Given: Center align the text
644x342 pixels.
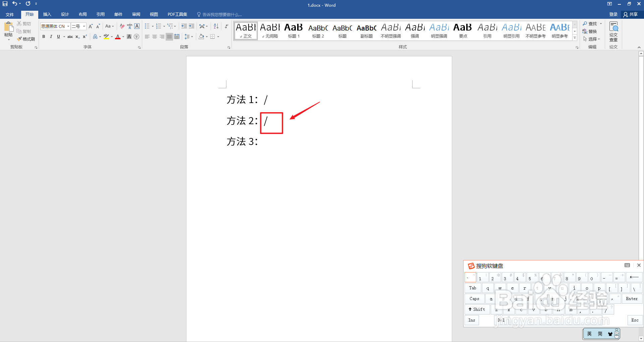Looking at the screenshot, I should [x=155, y=37].
